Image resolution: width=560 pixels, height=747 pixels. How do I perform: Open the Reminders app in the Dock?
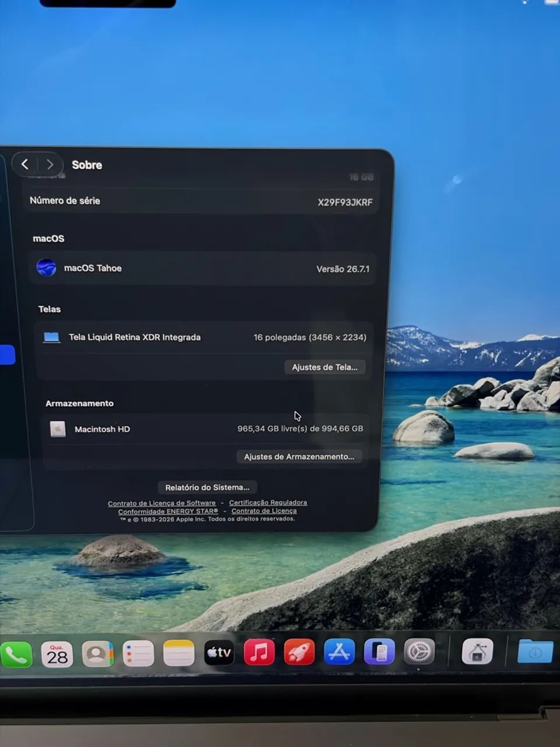(x=138, y=654)
